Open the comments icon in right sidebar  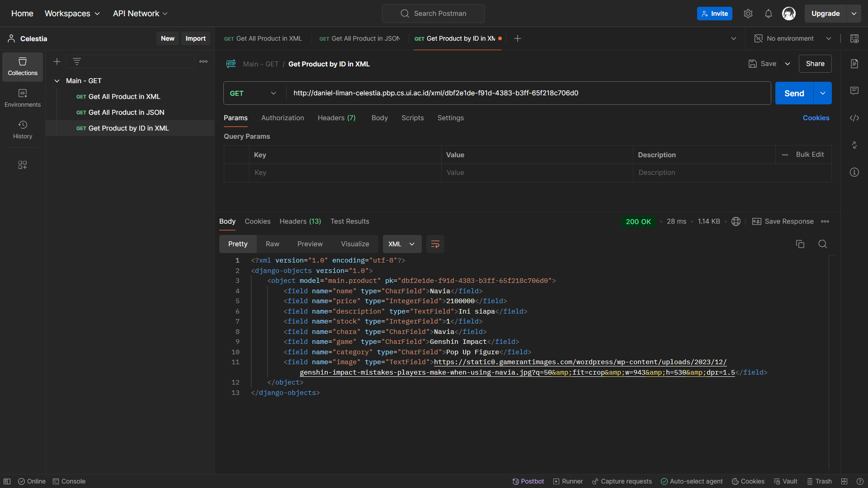(x=854, y=91)
